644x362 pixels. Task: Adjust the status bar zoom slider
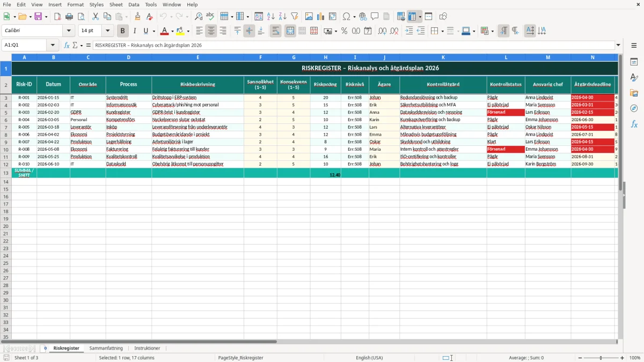601,358
